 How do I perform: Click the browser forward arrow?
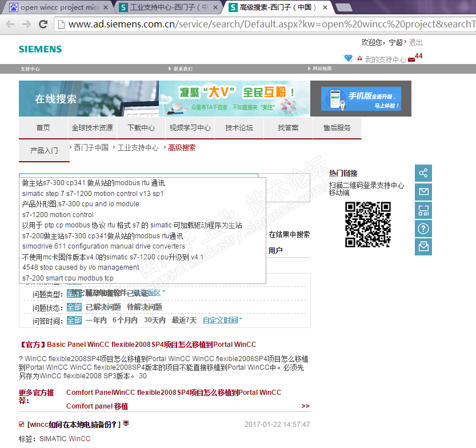pyautogui.click(x=27, y=24)
